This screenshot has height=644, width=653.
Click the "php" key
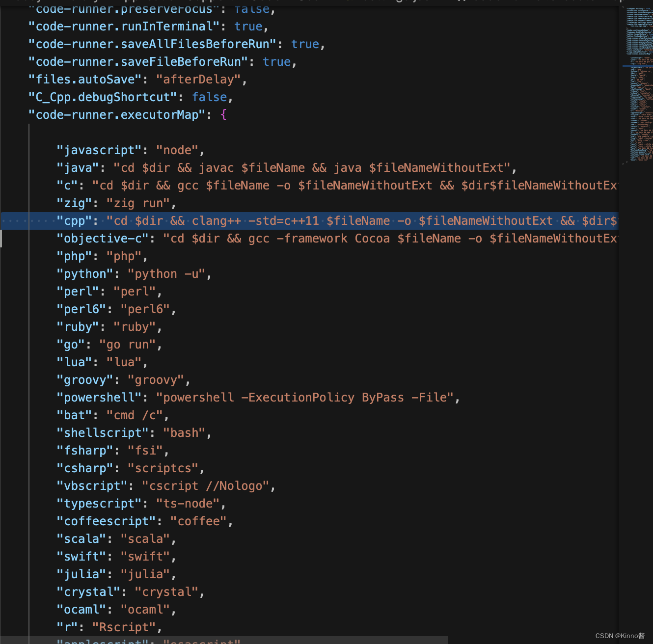[x=75, y=256]
